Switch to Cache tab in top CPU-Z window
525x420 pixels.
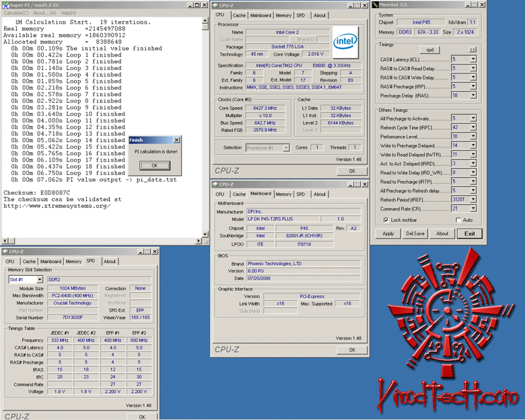239,15
